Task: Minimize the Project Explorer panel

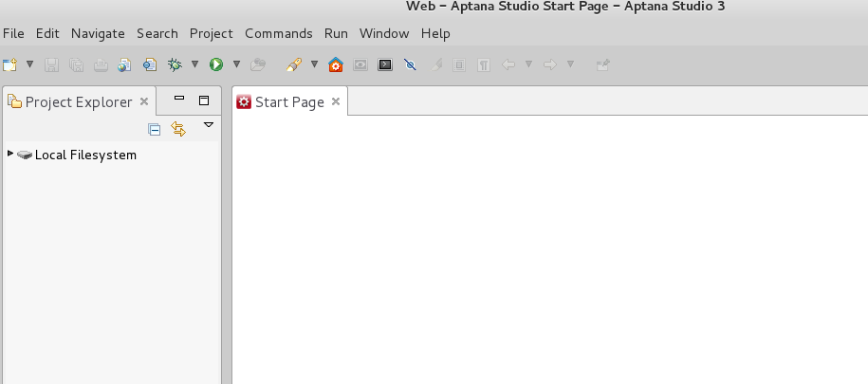Action: coord(178,99)
